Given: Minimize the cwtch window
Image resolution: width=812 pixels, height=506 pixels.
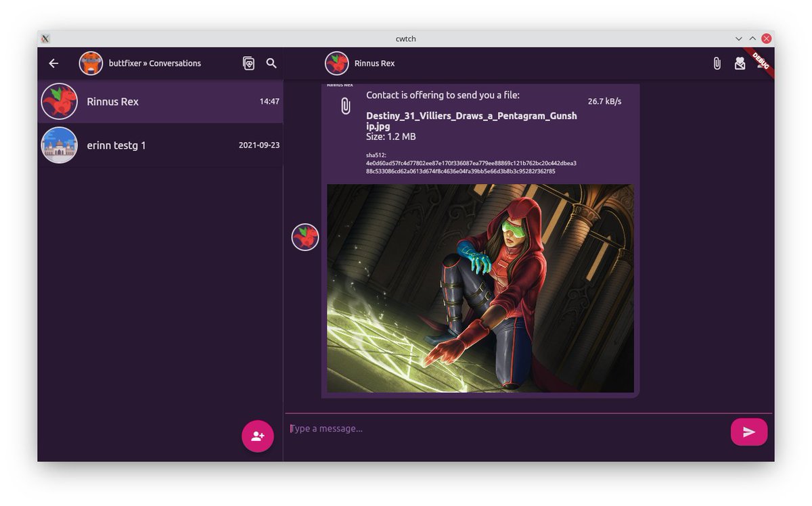Looking at the screenshot, I should click(739, 39).
